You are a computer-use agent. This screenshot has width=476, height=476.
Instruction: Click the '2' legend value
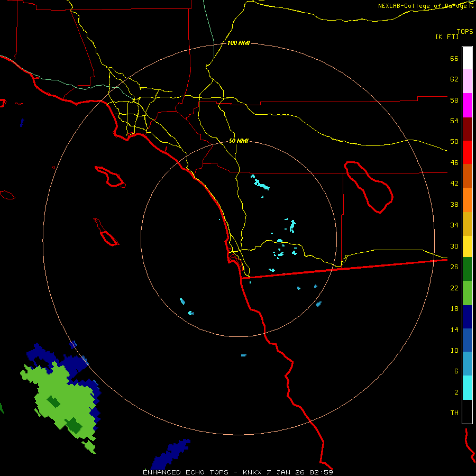(x=456, y=392)
